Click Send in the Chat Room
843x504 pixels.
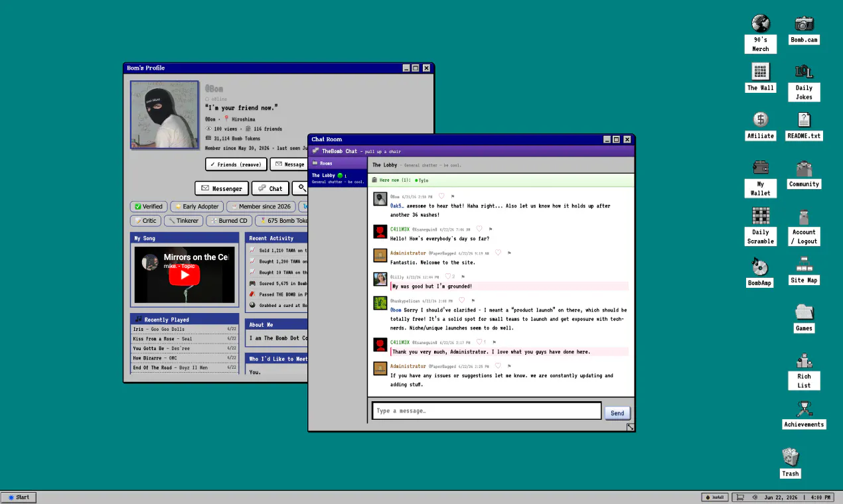point(617,412)
